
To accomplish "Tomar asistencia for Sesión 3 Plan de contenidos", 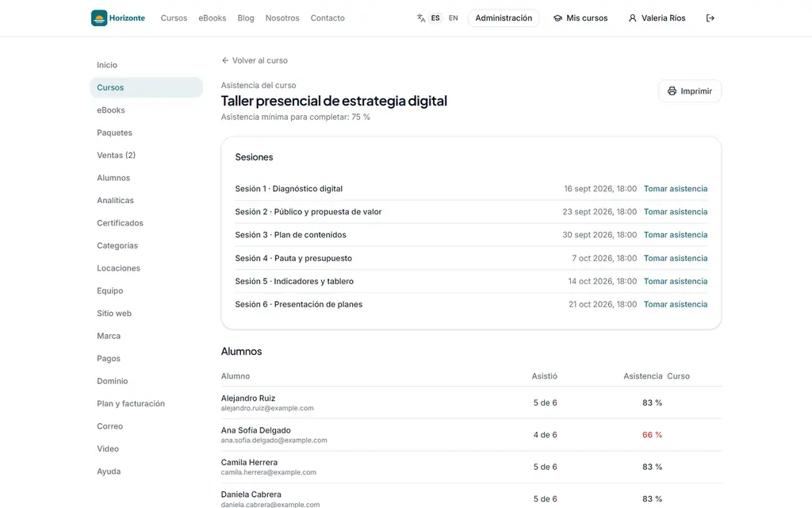I will click(x=676, y=235).
